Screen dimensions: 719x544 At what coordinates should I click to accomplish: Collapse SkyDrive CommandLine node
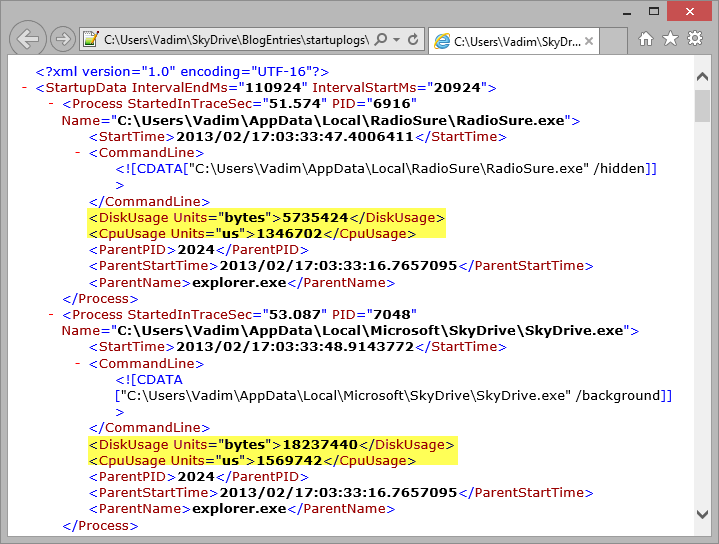tap(77, 363)
